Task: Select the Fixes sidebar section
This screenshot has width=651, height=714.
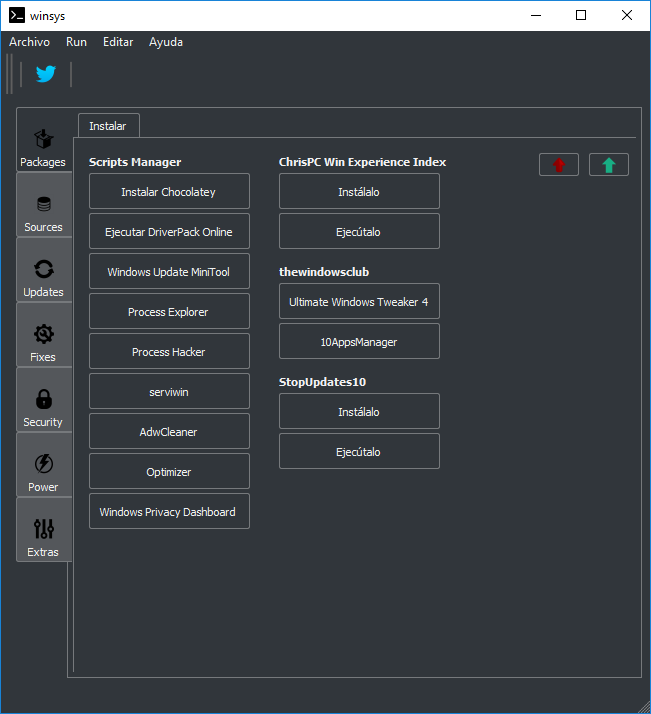Action: (43, 342)
